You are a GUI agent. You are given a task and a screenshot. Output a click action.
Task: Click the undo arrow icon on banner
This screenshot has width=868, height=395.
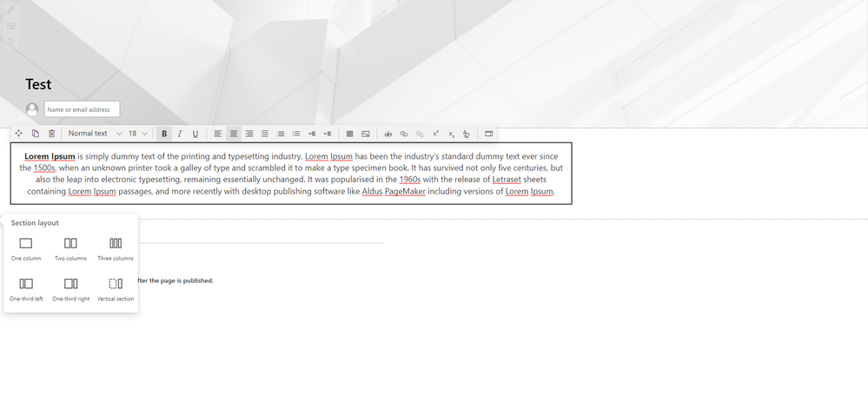pos(10,42)
